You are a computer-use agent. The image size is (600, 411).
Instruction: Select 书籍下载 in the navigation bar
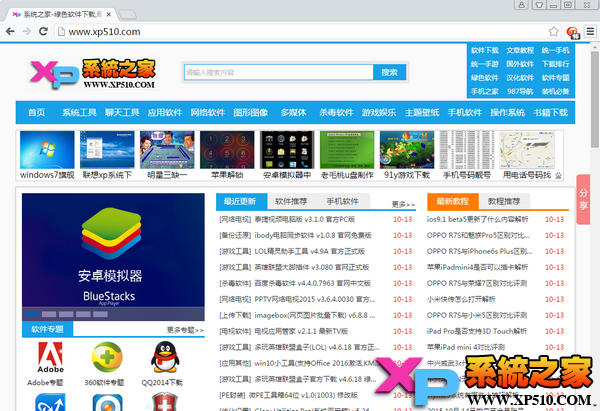tap(551, 113)
